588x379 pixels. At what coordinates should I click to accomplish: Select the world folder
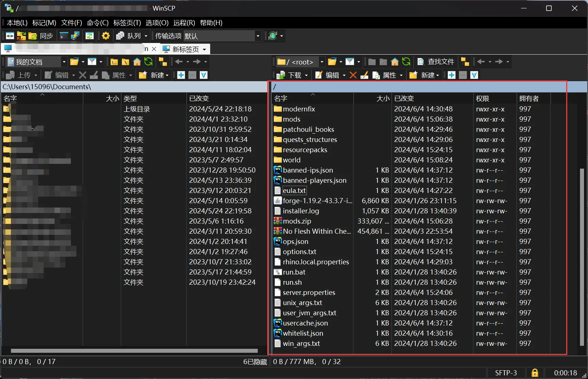pos(292,160)
